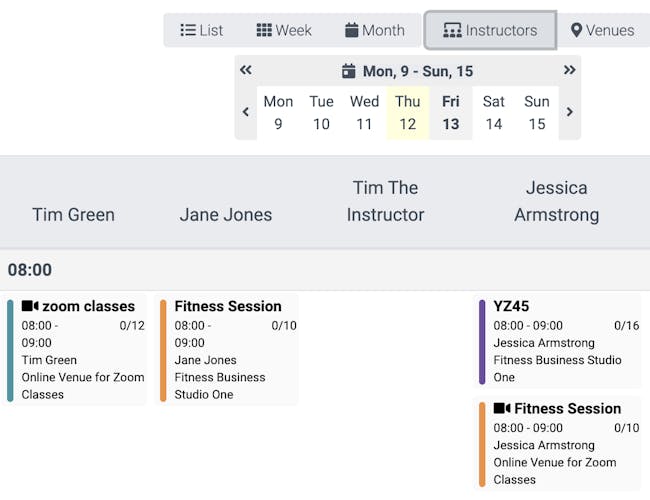Pick Sunday 15 in the week strip
Screen dimensions: 650x500
537,112
